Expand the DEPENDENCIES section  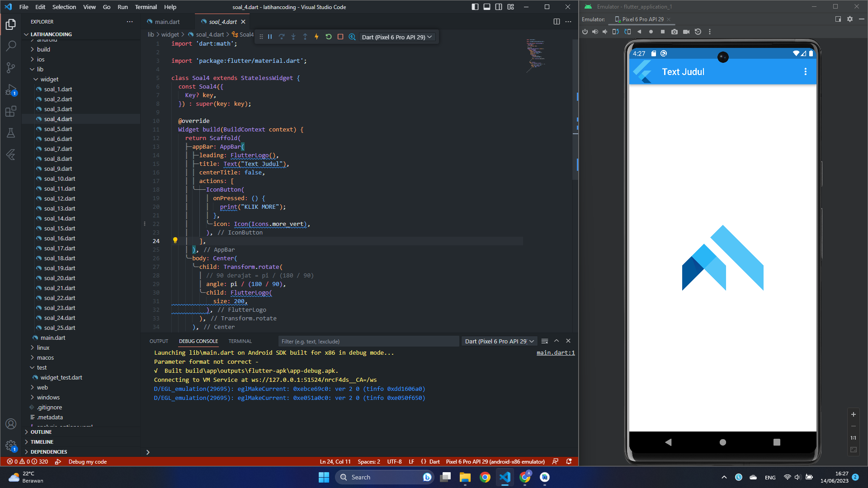49,452
